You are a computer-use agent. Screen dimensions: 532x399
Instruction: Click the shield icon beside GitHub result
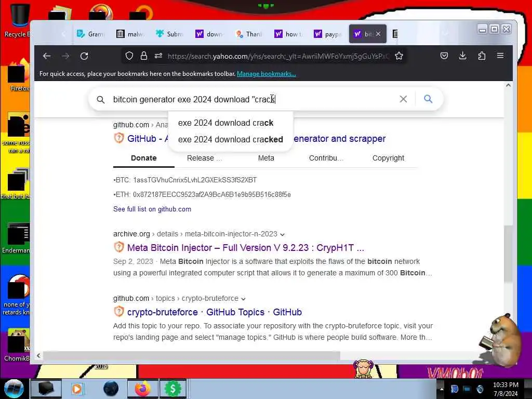(x=119, y=138)
